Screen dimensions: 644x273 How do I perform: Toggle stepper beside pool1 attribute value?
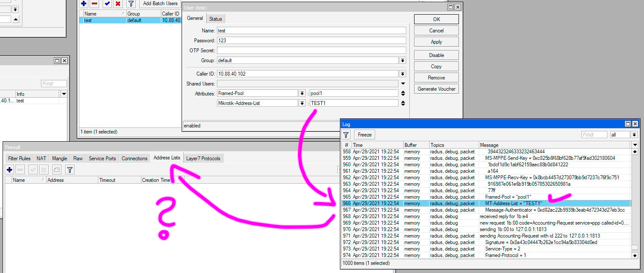click(x=403, y=93)
